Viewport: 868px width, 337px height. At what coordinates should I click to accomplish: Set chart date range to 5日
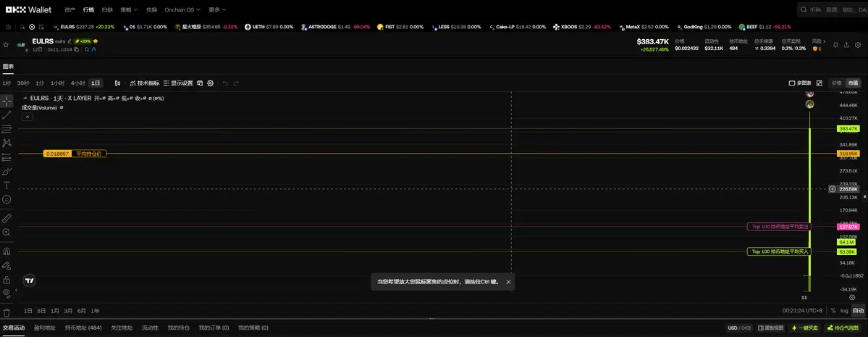click(41, 311)
